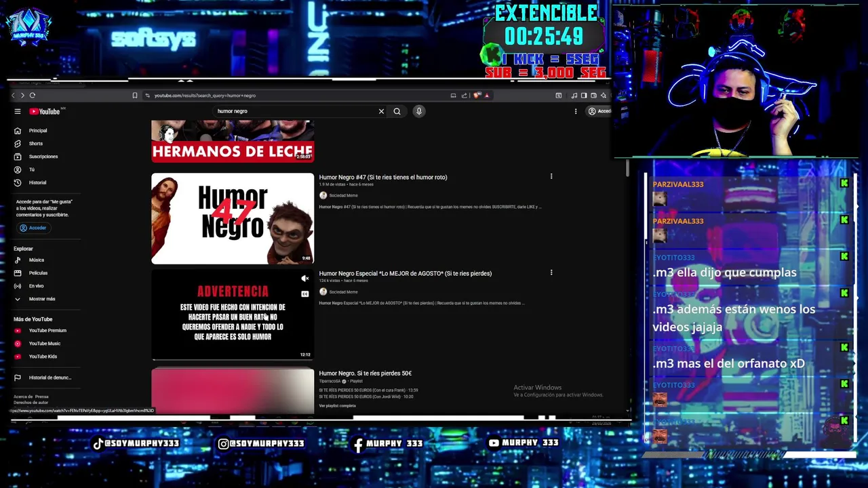The height and width of the screenshot is (488, 868).
Task: Open 'Humor Negro Especial Lo MEJOR de AGOSTO' title
Action: 406,274
